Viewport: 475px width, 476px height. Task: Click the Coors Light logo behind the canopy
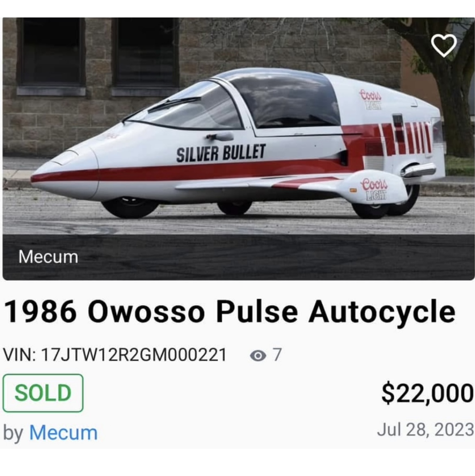tap(370, 99)
